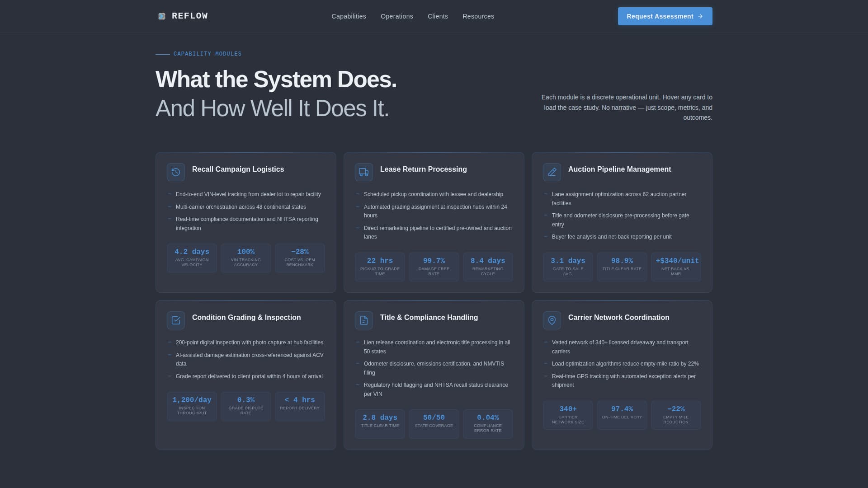Viewport: 868px width, 488px height.
Task: Click the truck icon on Lease Return Processing
Action: click(x=364, y=172)
